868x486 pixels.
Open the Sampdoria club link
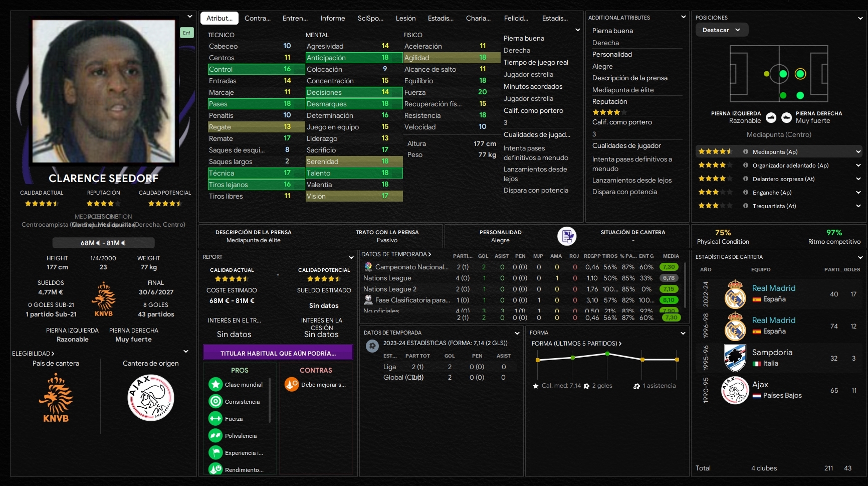point(772,353)
